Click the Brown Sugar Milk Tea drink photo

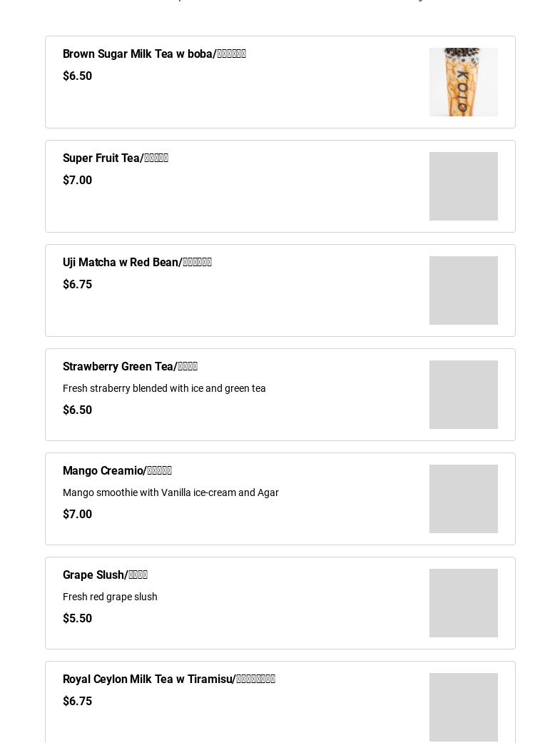[x=463, y=82]
